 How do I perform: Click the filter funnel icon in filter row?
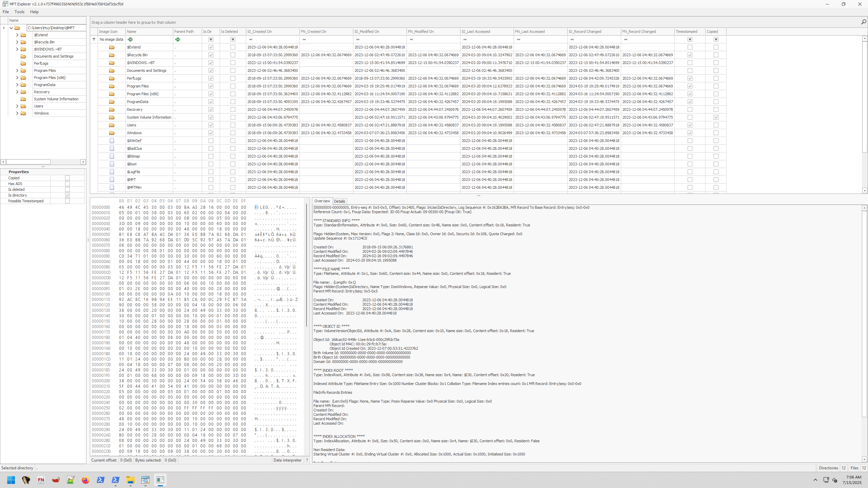pos(94,39)
